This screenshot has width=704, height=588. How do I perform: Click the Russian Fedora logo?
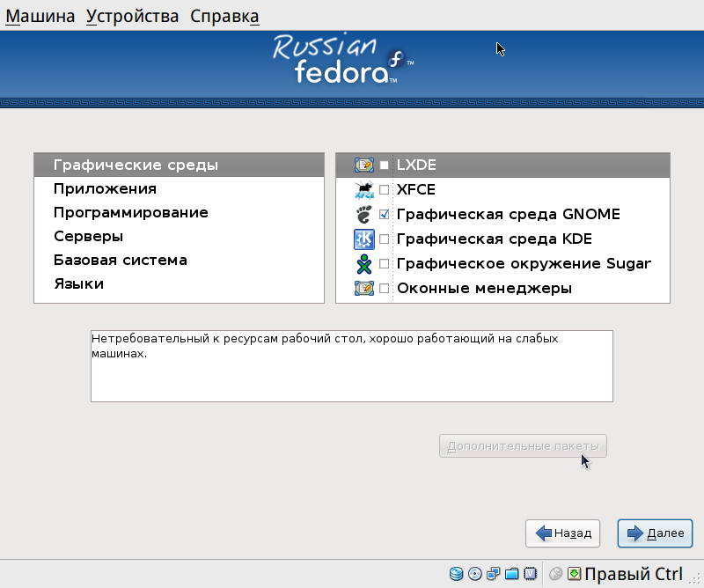[343, 58]
